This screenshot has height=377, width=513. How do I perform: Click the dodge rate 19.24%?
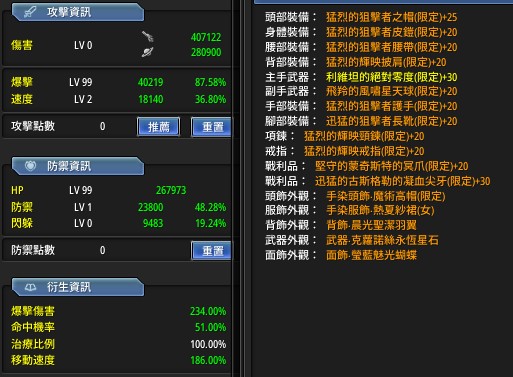(x=210, y=223)
